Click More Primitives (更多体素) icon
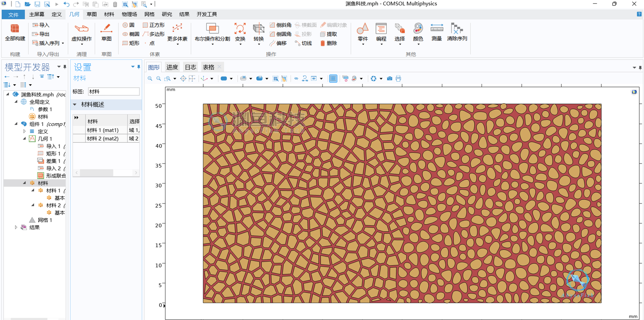Viewport: 644px width, 320px height. pyautogui.click(x=177, y=34)
